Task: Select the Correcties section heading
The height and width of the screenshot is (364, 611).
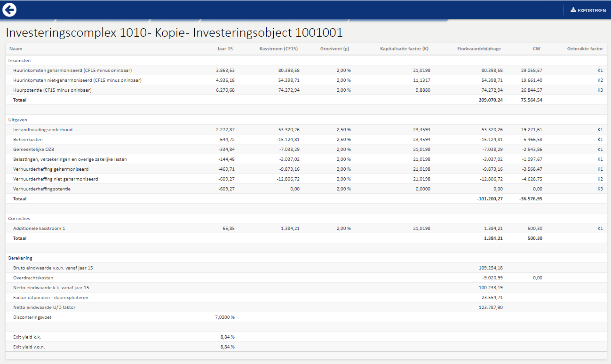Action: click(x=19, y=218)
